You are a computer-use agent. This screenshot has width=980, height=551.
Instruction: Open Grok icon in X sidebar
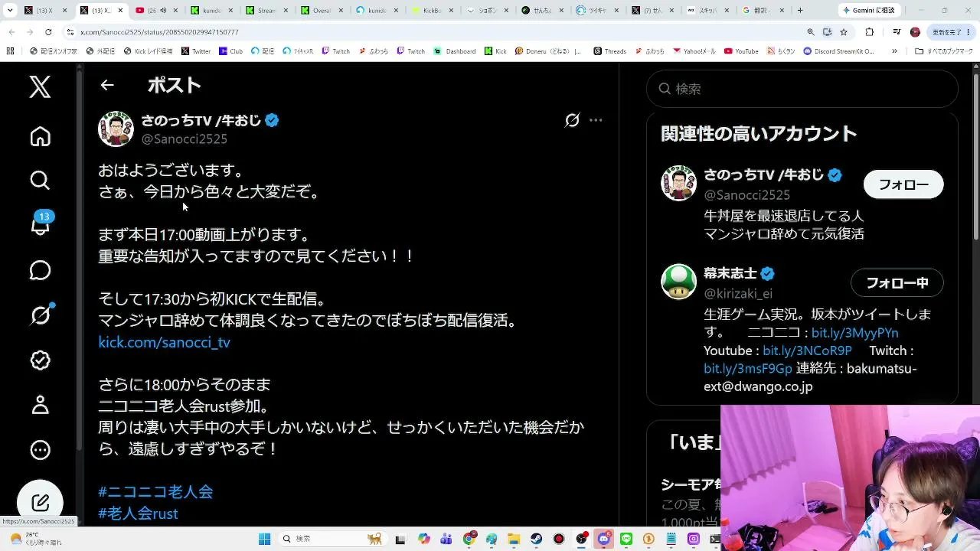pyautogui.click(x=40, y=315)
